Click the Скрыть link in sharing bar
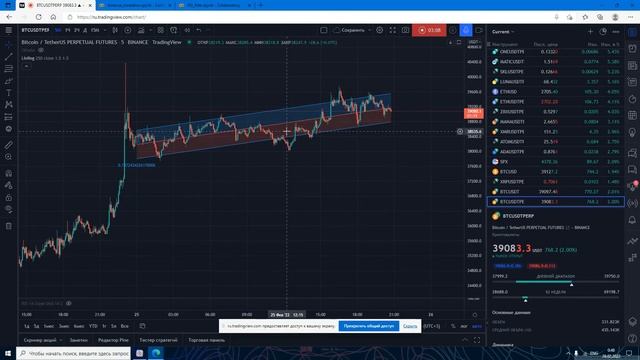Image resolution: width=640 pixels, height=360 pixels. tap(410, 326)
